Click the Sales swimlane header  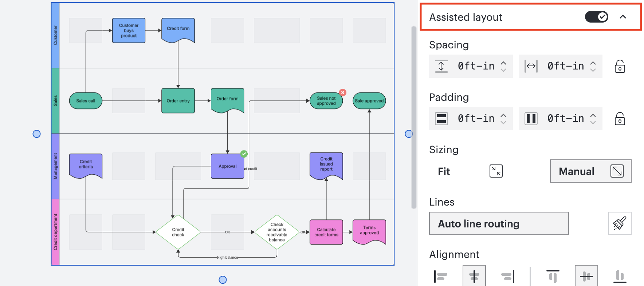(55, 101)
